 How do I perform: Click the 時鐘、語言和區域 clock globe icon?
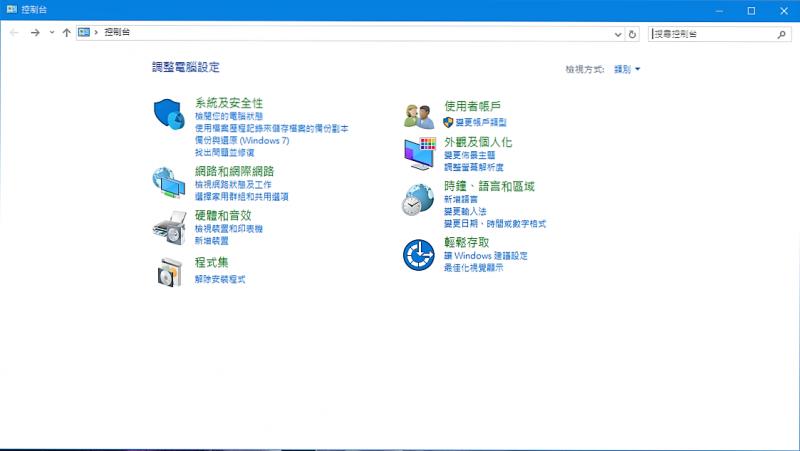[418, 200]
